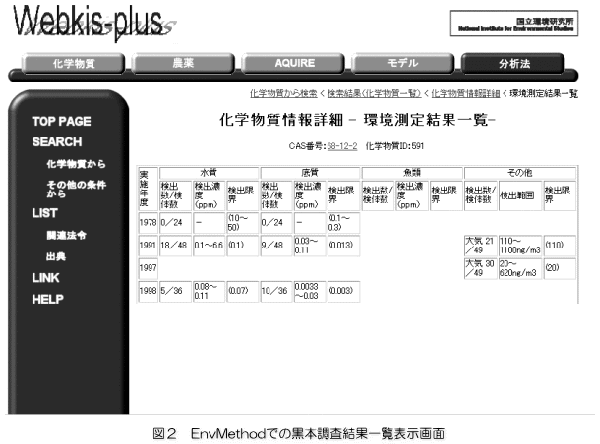Image resolution: width=600 pixels, height=444 pixels.
Task: Click the cell 9/48 in 1991 row
Action: pos(277,245)
